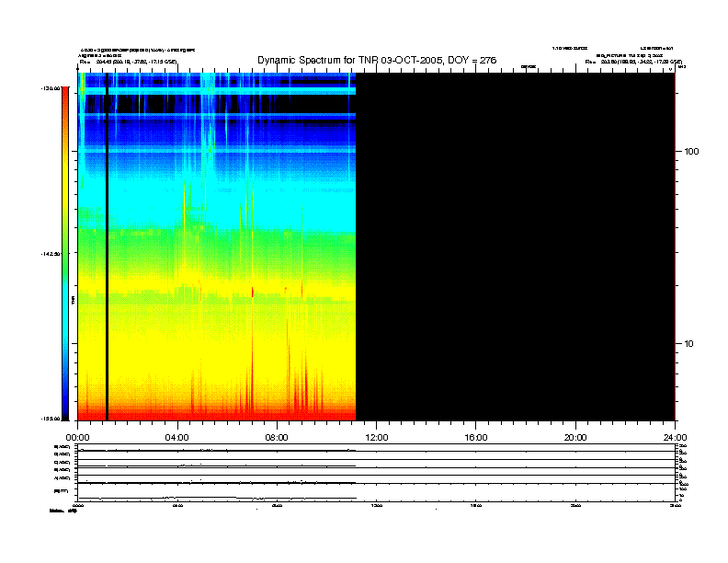The width and height of the screenshot is (728, 563).
Task: Click the 00:00 time axis label
Action: coord(77,438)
